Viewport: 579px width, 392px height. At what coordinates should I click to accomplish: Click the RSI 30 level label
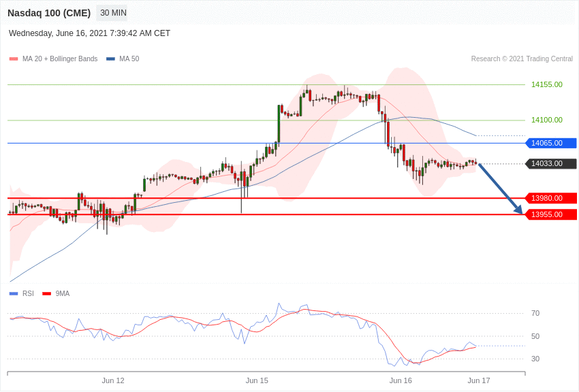(x=535, y=359)
